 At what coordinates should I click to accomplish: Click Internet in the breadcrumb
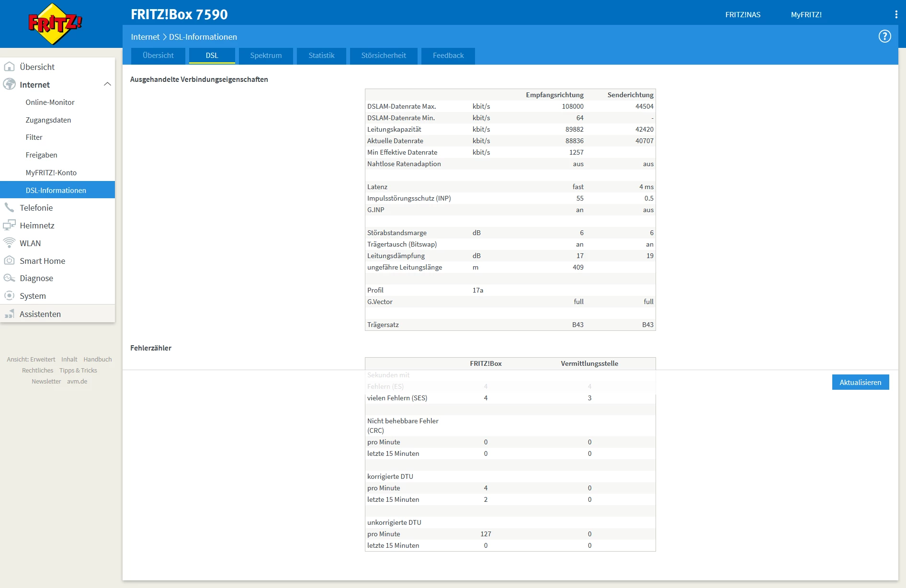coord(145,37)
